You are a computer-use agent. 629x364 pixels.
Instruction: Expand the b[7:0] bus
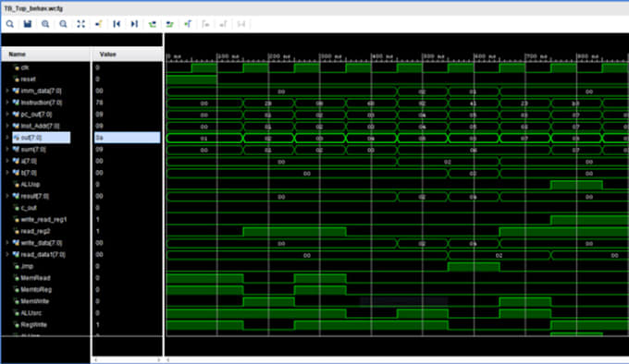[6, 173]
